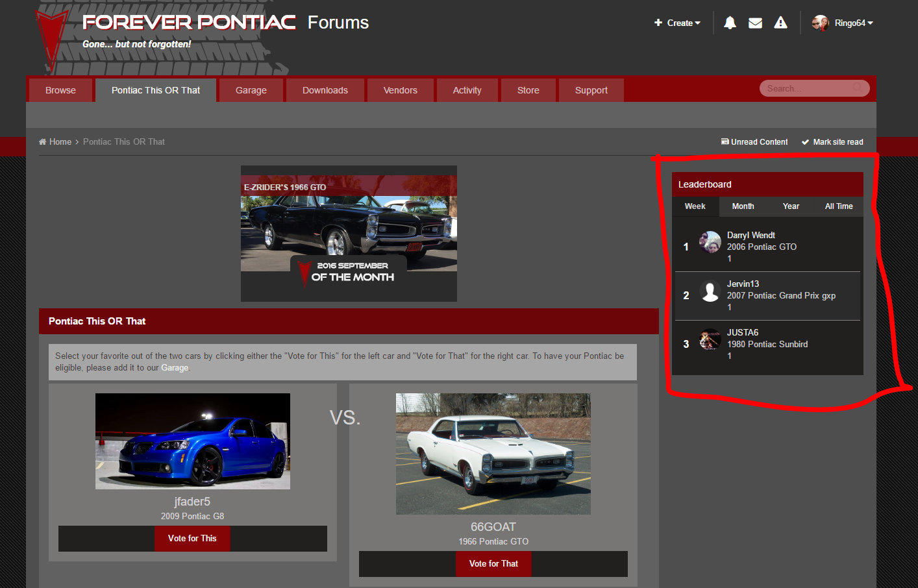Viewport: 918px width, 588px height.
Task: Open the Jervin13 profile link
Action: point(743,284)
